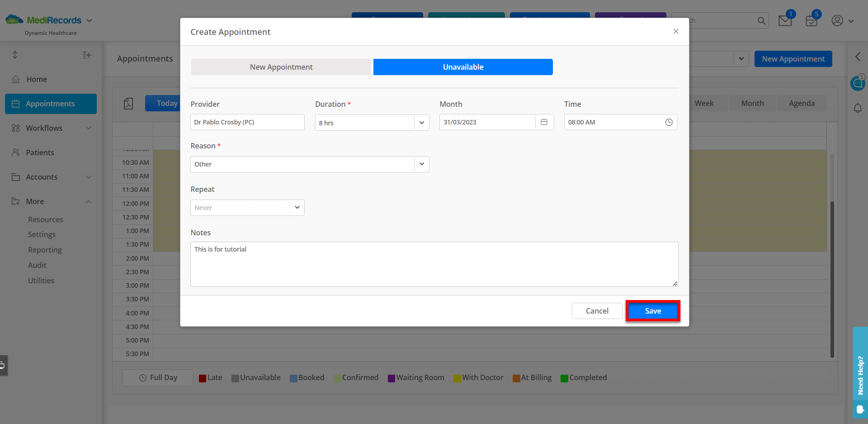Click the More folder icon
Image resolution: width=868 pixels, height=424 pixels.
coord(16,201)
